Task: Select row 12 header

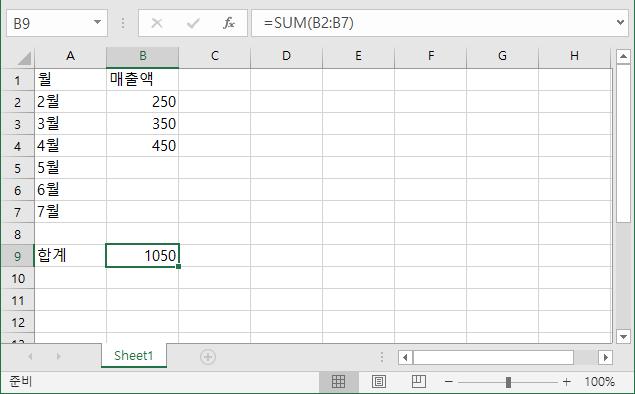Action: [17, 322]
